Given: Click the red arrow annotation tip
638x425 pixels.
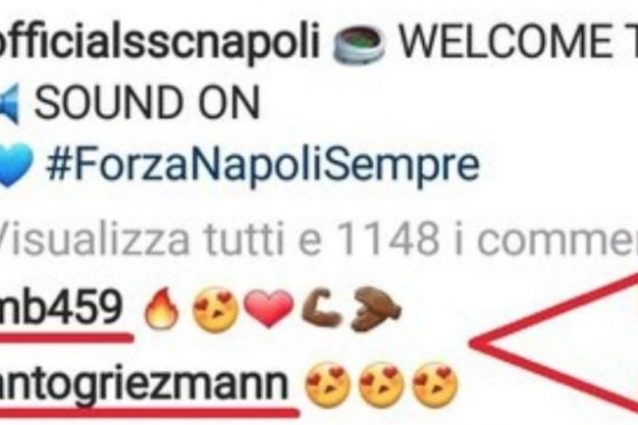Looking at the screenshot, I should (476, 344).
